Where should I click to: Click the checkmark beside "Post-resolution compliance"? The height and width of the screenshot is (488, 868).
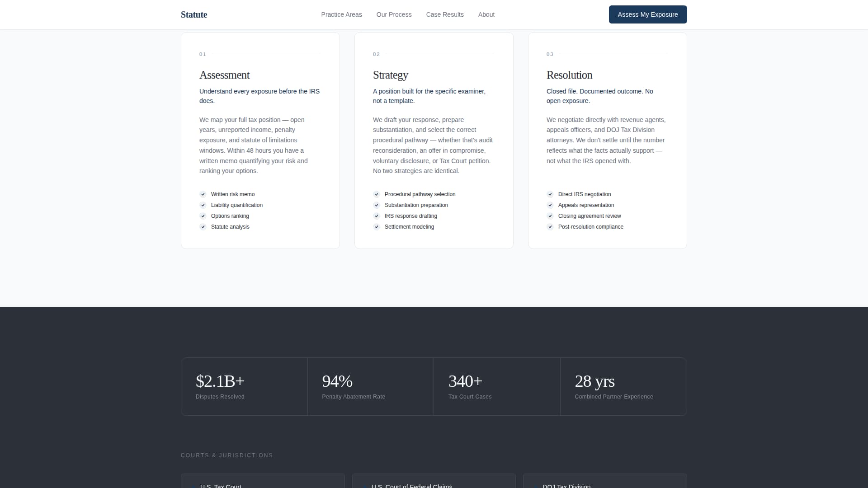pos(550,227)
